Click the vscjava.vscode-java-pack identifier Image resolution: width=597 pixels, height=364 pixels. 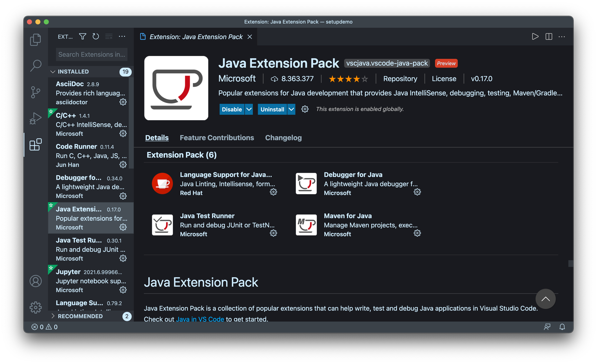[x=387, y=63]
